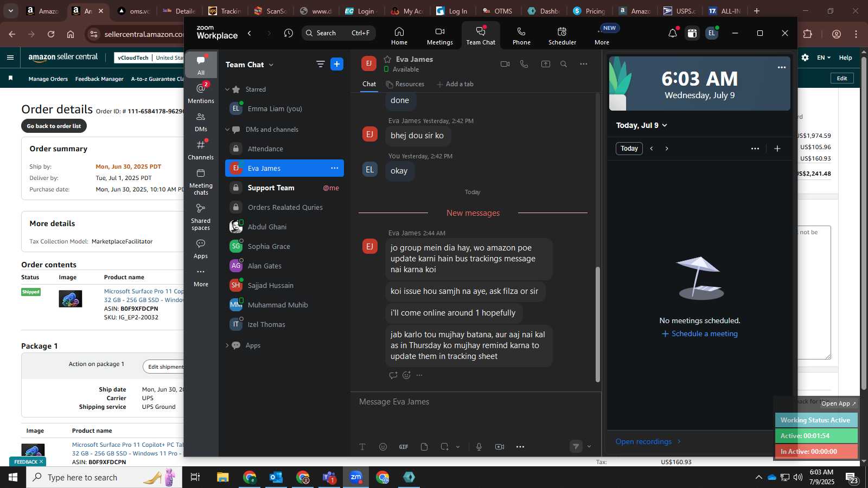Collapse the Starred section
868x488 pixels.
click(227, 89)
